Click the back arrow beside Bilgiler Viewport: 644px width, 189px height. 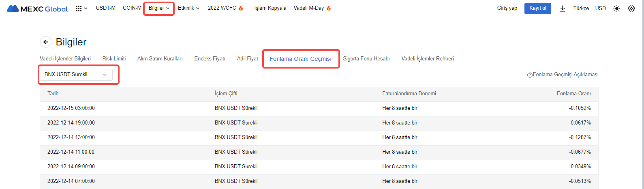point(45,42)
